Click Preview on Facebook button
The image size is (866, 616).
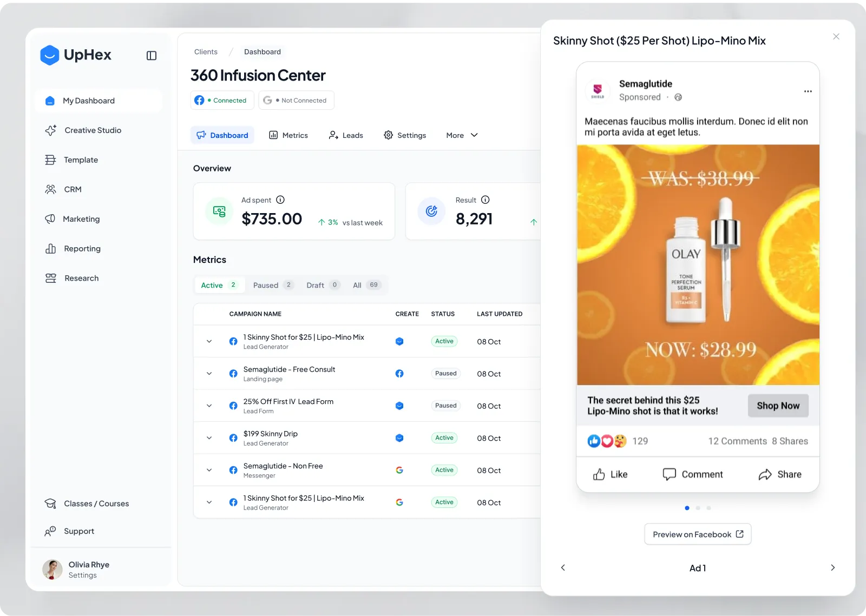tap(698, 534)
